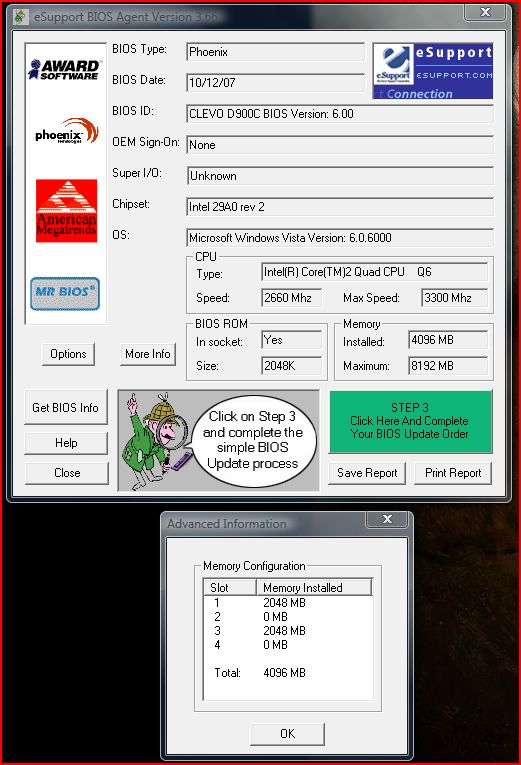Click the eSupport BIOS Agent title bar icon
521x765 pixels.
[x=20, y=17]
